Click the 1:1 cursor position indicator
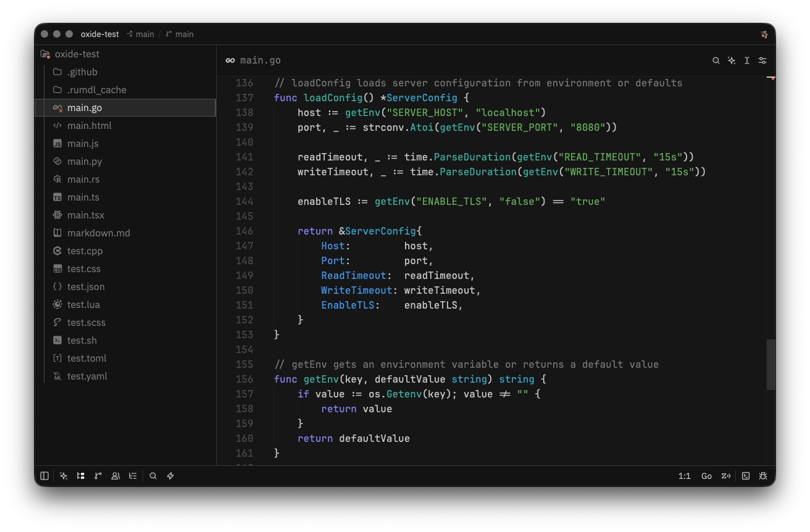 (x=684, y=476)
